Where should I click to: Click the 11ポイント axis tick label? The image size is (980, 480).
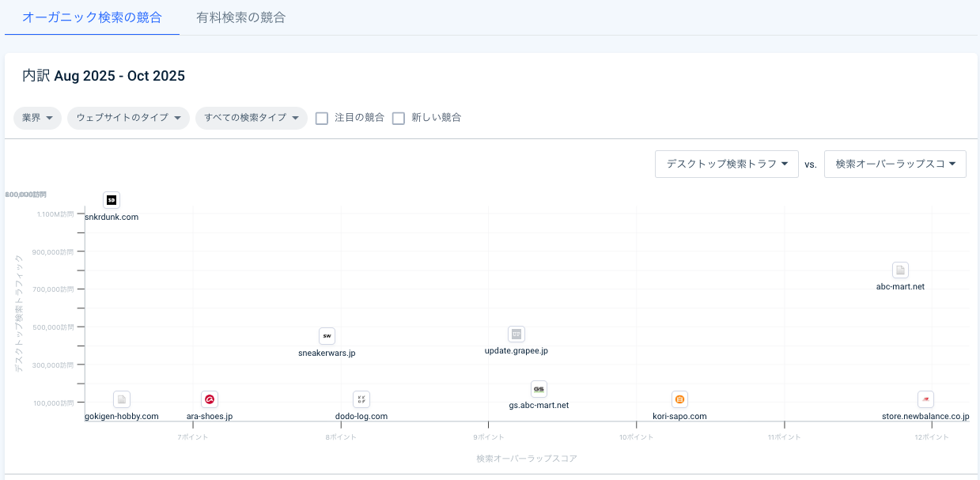[784, 437]
